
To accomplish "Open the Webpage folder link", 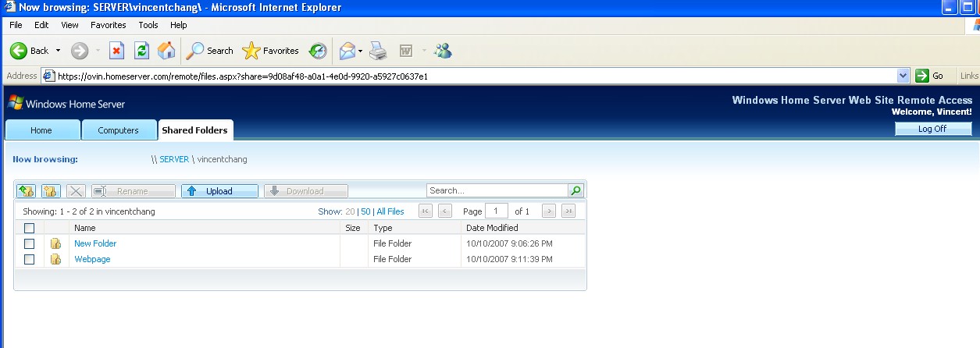I will (x=92, y=259).
